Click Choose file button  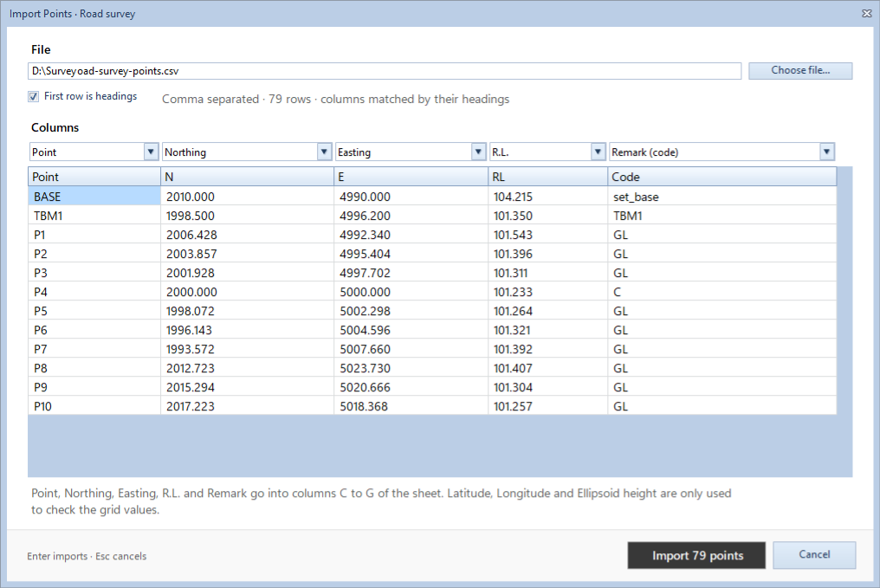tap(800, 71)
